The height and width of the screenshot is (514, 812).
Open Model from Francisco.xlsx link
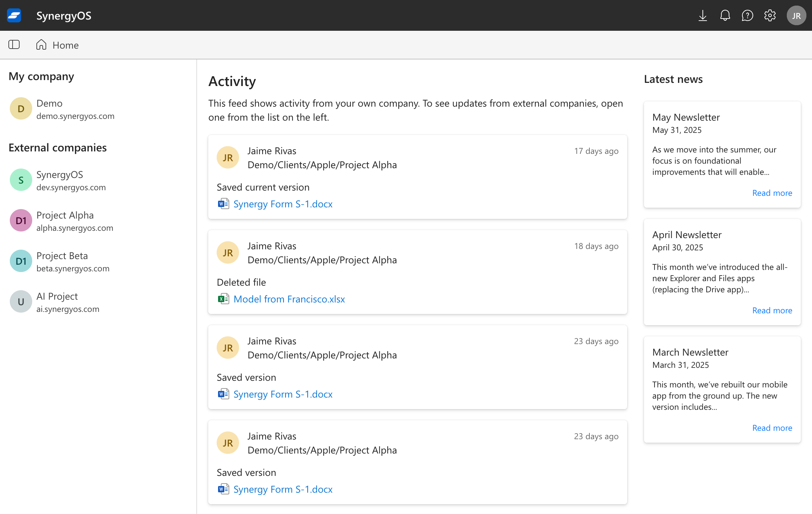tap(289, 299)
